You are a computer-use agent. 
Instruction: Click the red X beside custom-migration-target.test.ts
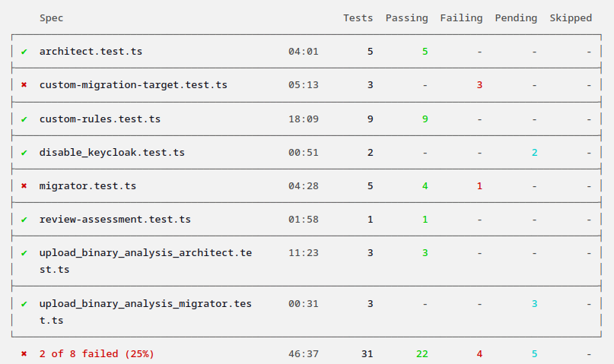24,85
